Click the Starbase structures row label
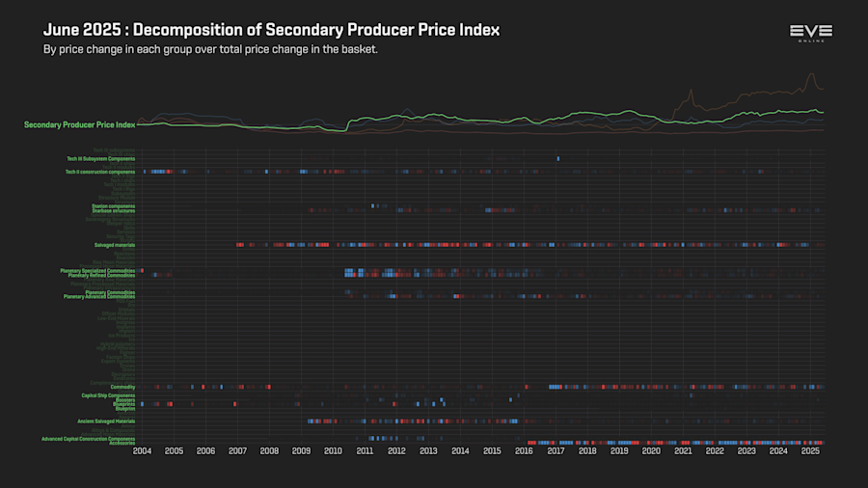This screenshot has width=868, height=488. 114,211
